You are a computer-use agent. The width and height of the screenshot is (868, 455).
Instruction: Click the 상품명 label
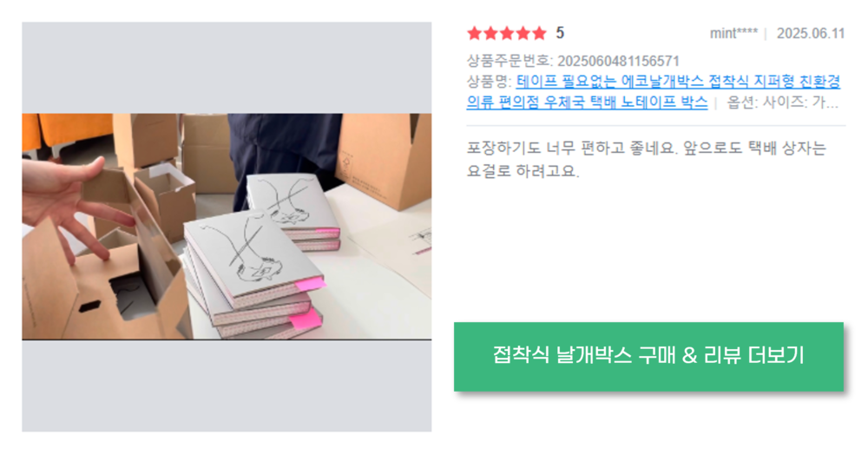point(489,82)
